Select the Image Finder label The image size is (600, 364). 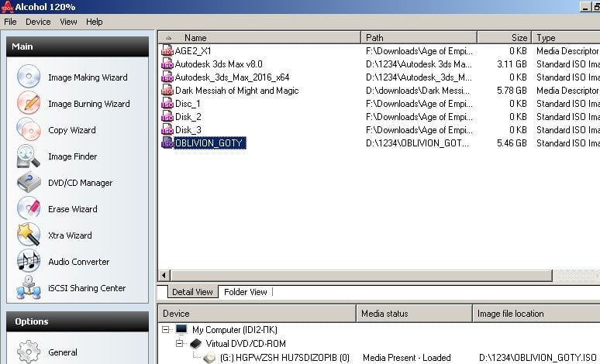click(72, 156)
